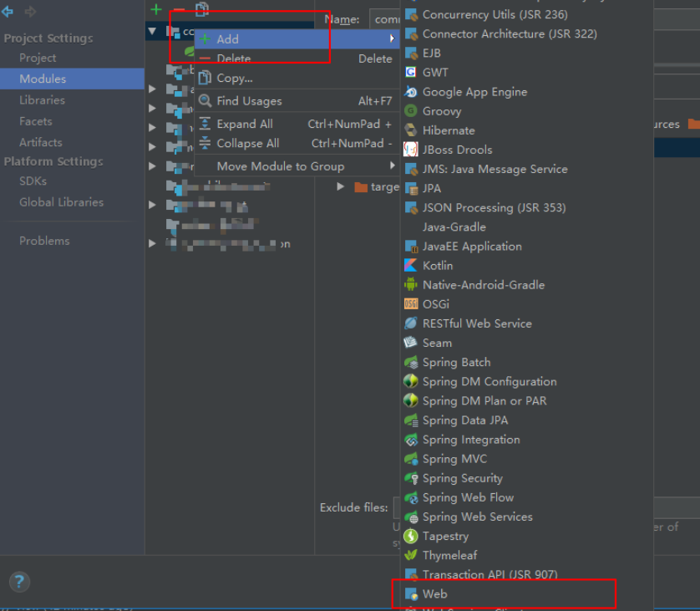The height and width of the screenshot is (611, 700).
Task: Click the copy module toolbar icon
Action: click(x=202, y=9)
